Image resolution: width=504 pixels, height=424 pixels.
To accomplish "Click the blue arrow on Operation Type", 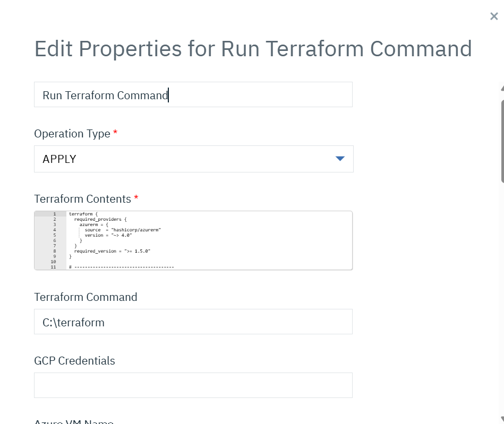I will click(340, 159).
